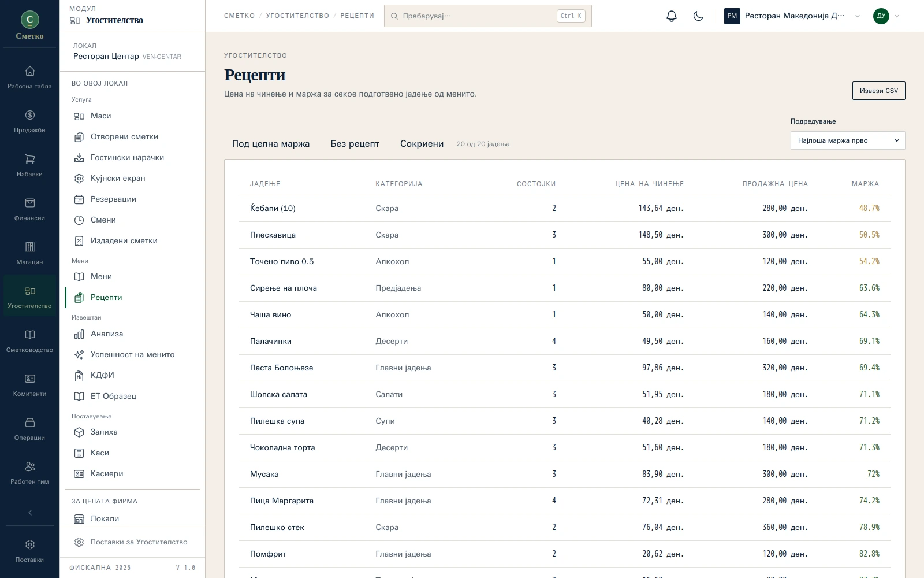Screen dimensions: 924x578
Task: Open Локали under За целата фирма
Action: (133, 518)
